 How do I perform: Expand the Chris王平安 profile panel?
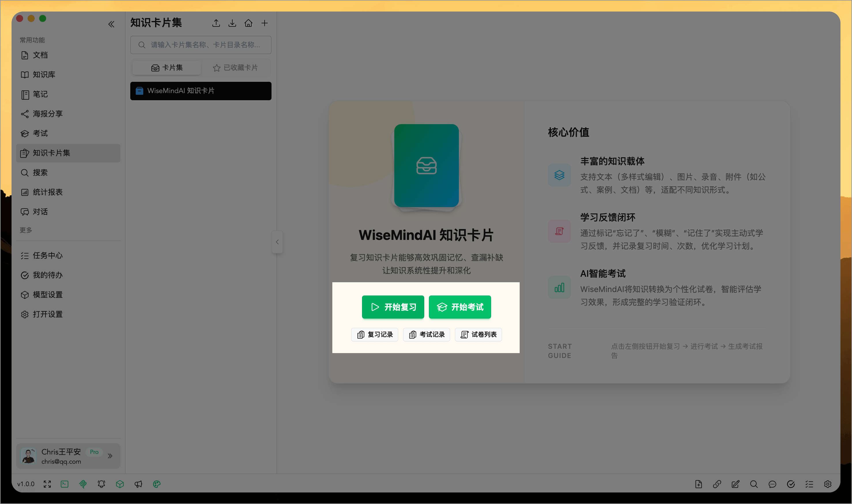(x=110, y=456)
